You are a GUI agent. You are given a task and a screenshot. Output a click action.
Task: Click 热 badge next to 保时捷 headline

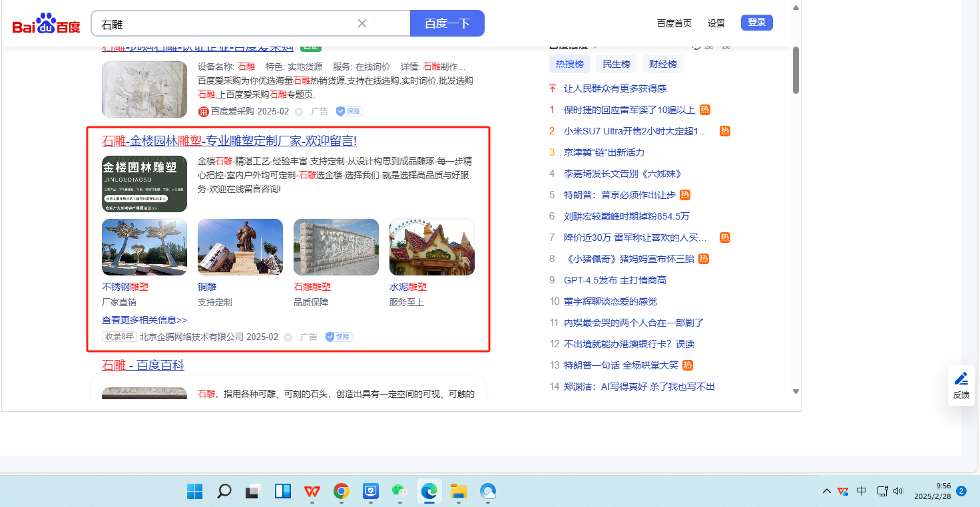704,110
